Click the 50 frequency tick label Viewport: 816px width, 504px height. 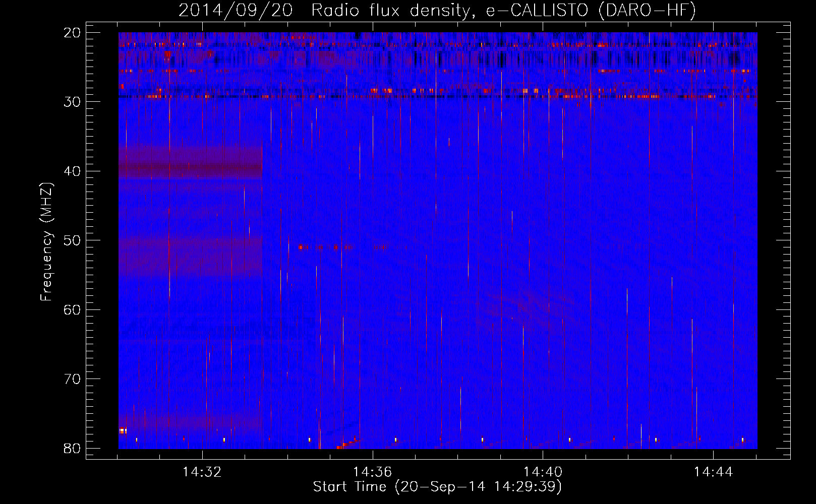(72, 240)
